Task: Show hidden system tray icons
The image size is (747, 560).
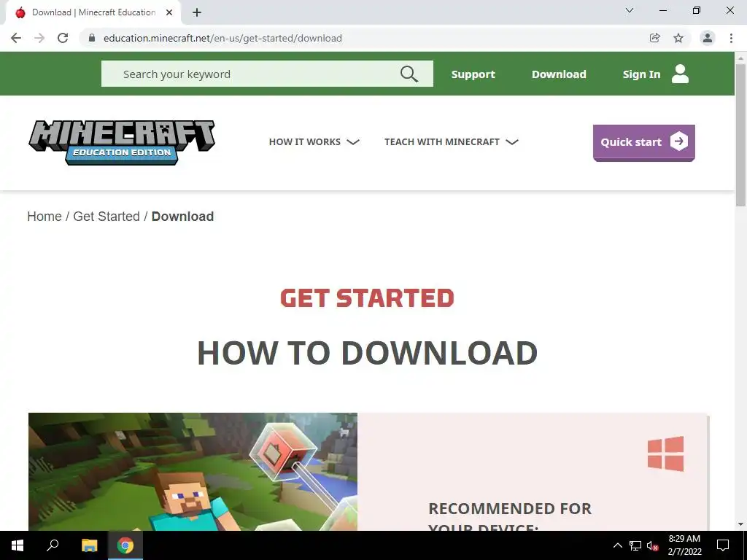Action: pos(617,545)
